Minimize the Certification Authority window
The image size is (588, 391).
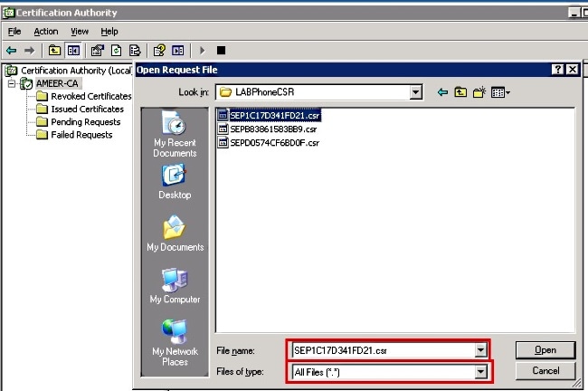(574, 13)
